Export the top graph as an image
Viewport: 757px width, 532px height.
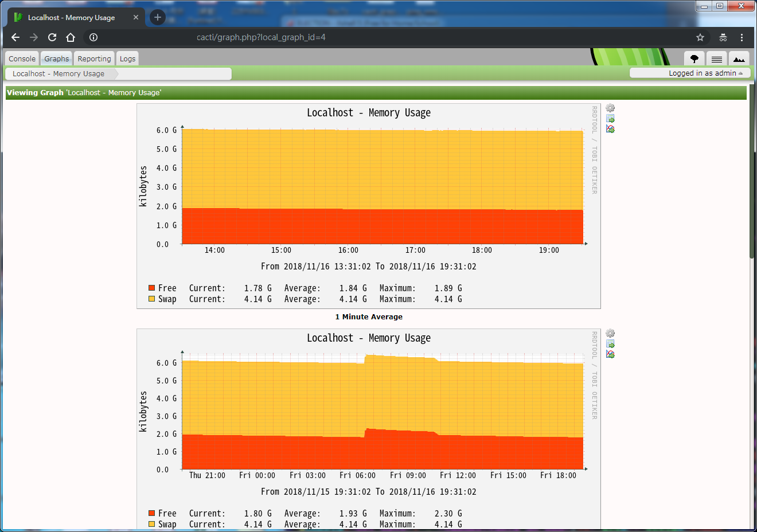coord(610,128)
